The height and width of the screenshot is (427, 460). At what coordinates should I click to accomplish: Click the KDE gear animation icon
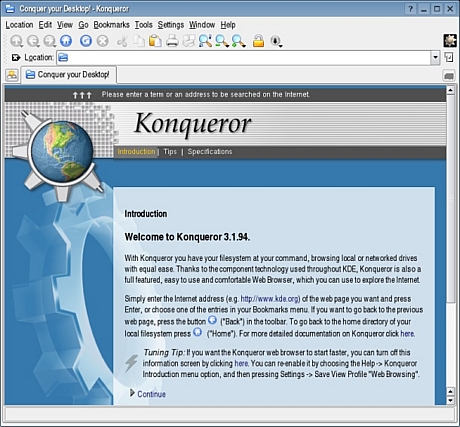[x=450, y=41]
